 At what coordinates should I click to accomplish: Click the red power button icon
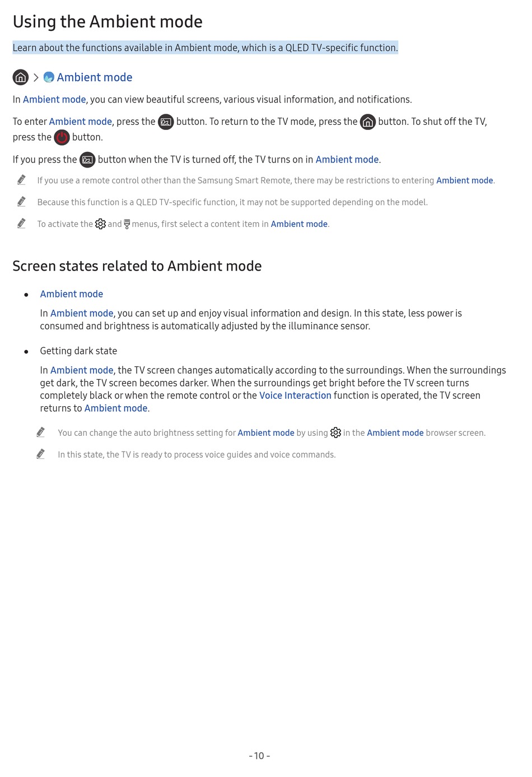[x=62, y=137]
